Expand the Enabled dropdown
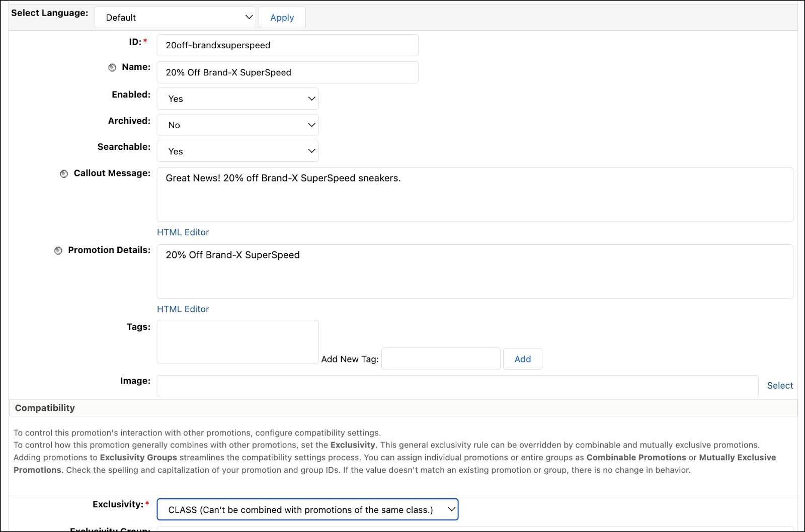 [237, 99]
